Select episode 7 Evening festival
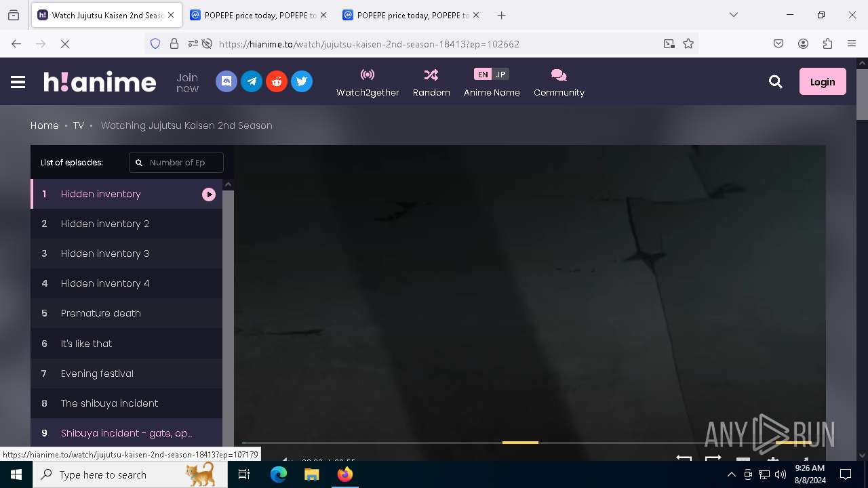 tap(127, 373)
